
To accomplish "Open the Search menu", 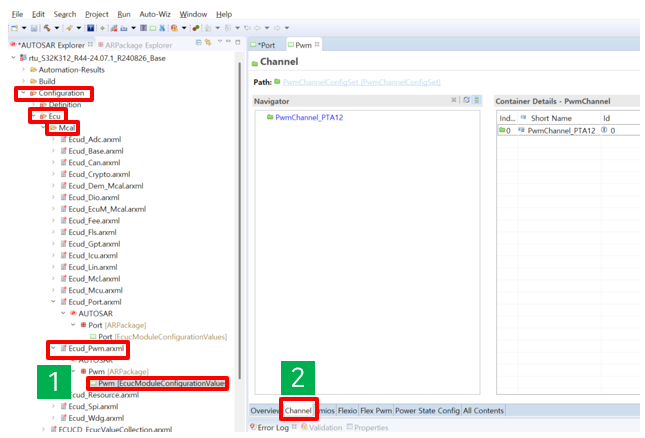I will tap(65, 14).
